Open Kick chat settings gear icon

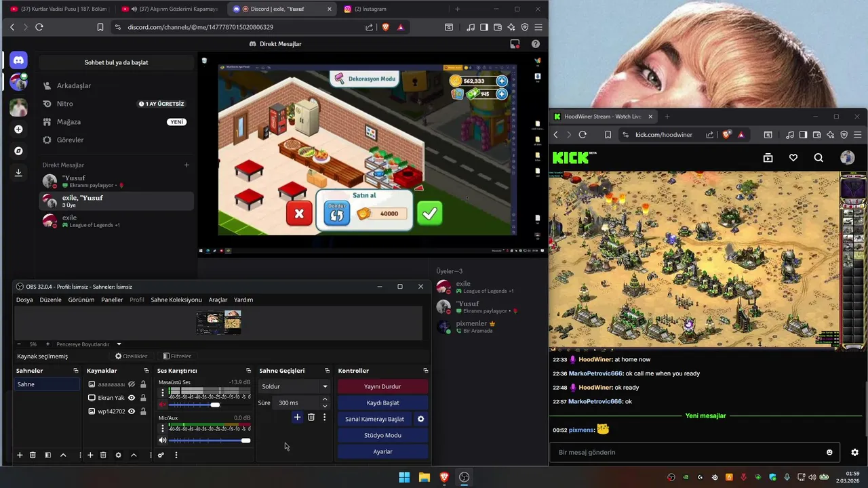pyautogui.click(x=854, y=452)
